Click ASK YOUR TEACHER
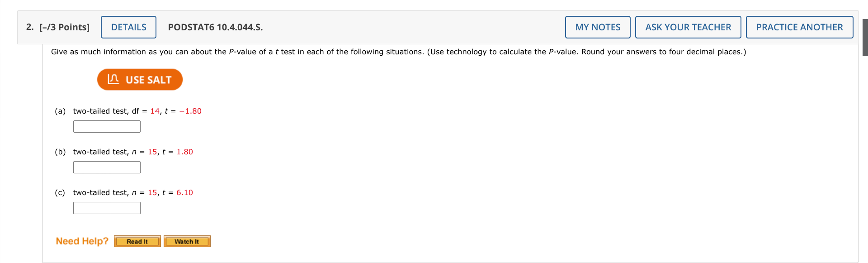The width and height of the screenshot is (868, 263). tap(688, 27)
